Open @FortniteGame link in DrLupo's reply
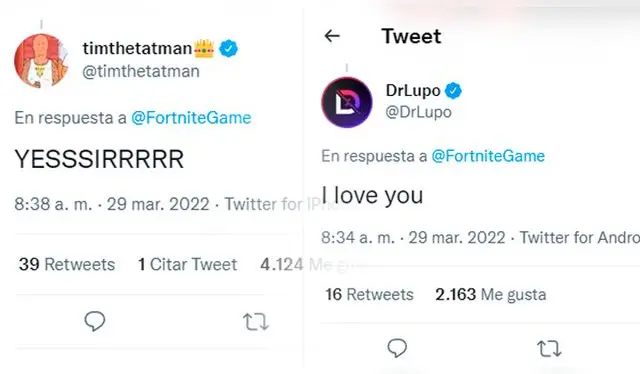Image resolution: width=640 pixels, height=374 pixels. pyautogui.click(x=488, y=156)
